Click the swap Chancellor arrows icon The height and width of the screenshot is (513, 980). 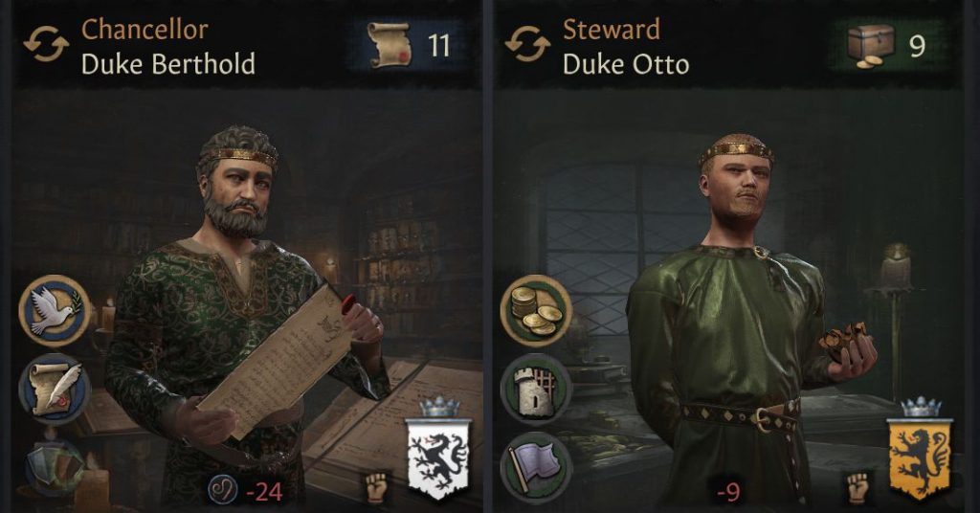[46, 44]
